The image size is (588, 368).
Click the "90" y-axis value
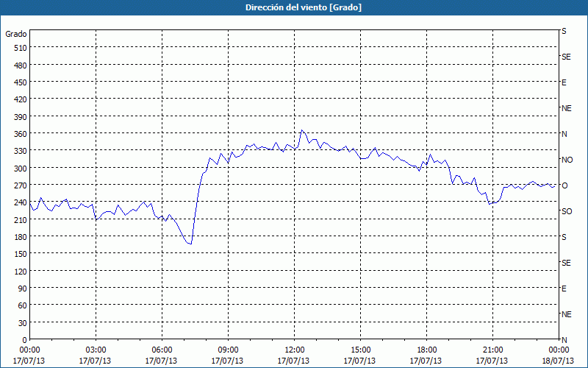pos(23,289)
